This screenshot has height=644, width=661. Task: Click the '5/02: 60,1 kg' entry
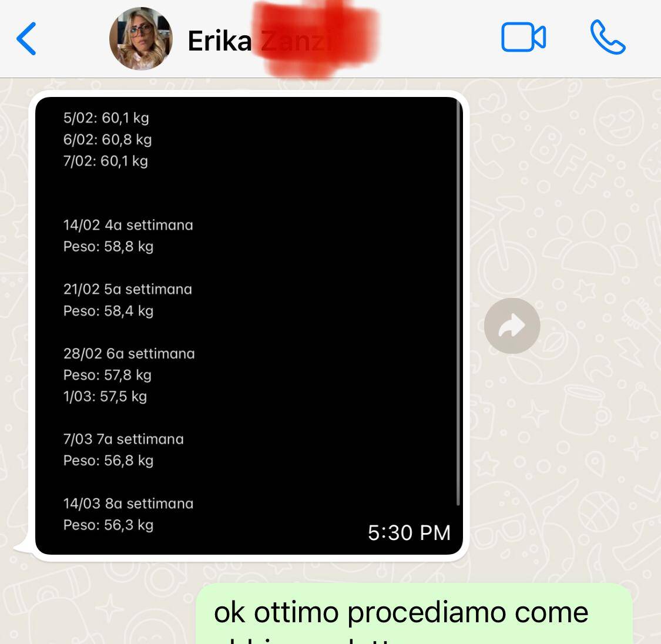(106, 118)
